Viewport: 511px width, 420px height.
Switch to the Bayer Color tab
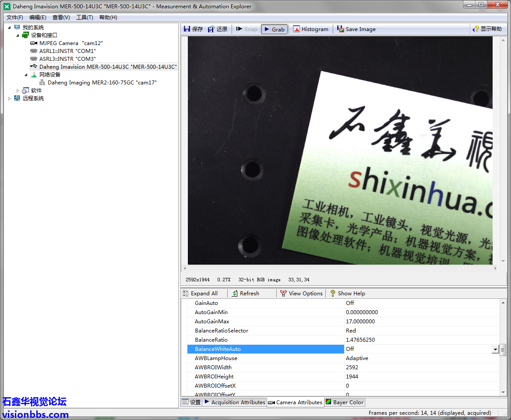(344, 402)
